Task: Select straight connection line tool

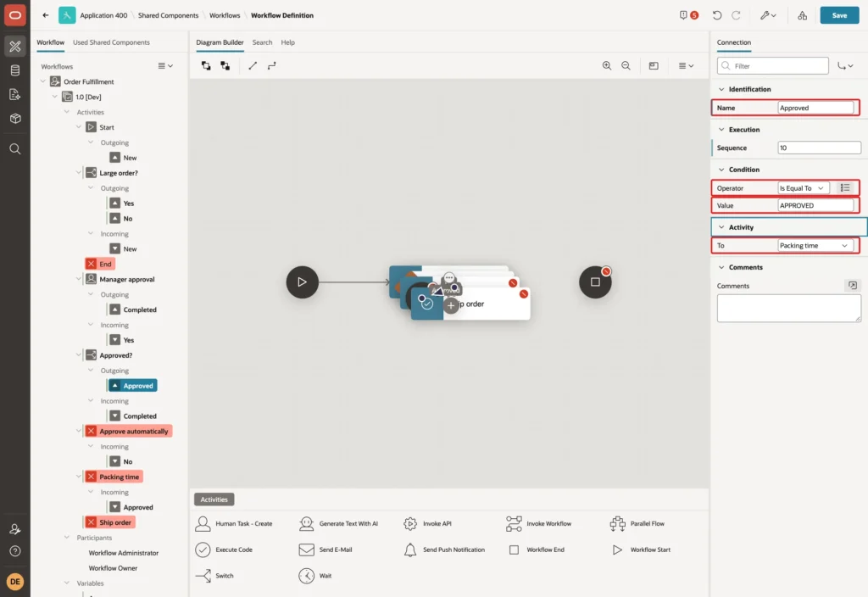Action: pos(253,65)
